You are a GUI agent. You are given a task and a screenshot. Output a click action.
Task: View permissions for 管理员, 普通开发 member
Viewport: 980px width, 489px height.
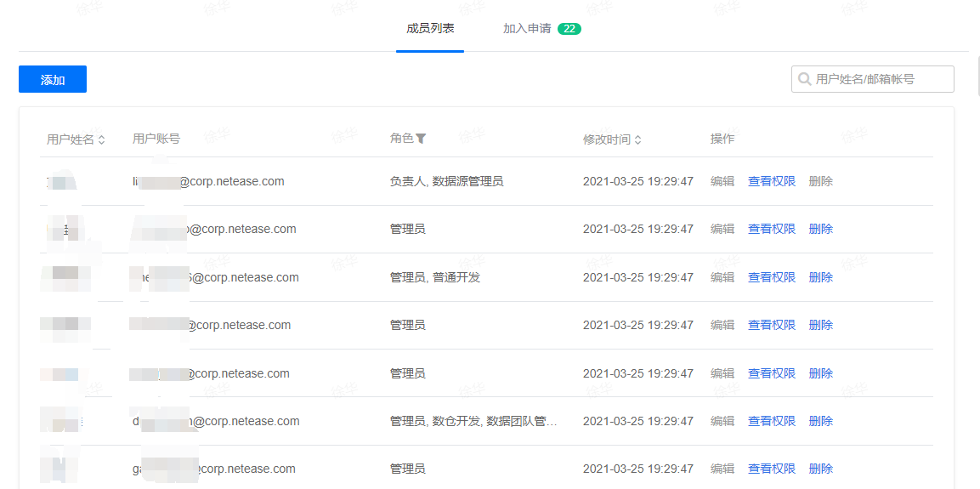772,277
